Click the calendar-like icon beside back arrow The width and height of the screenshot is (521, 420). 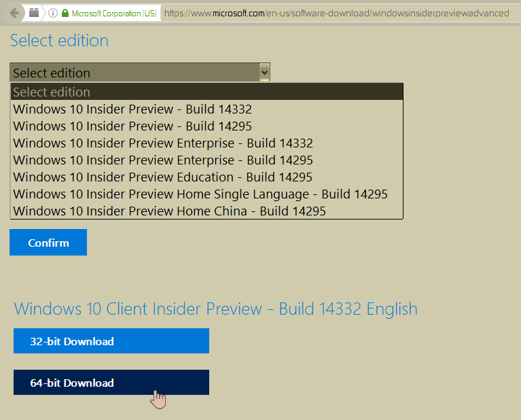tap(34, 13)
